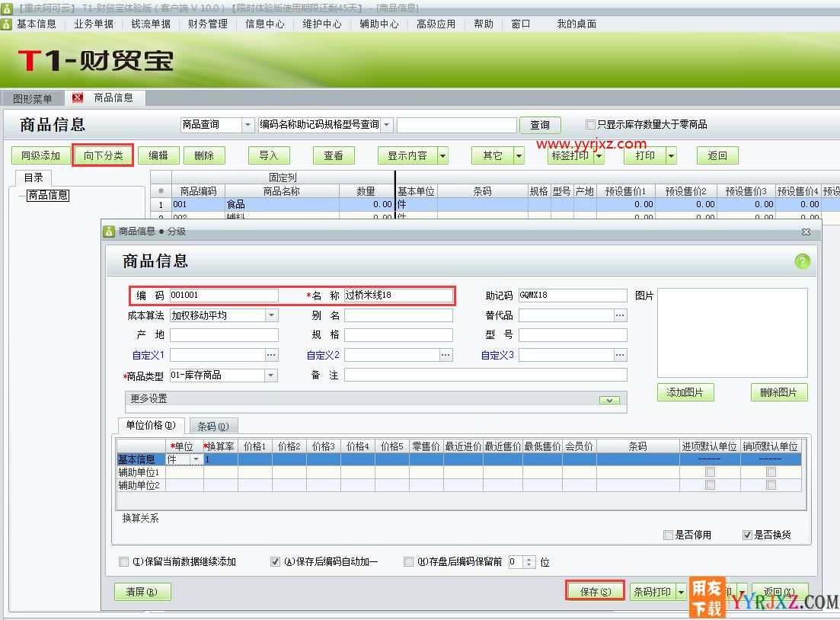Select the 单位价格 tab

[x=151, y=426]
